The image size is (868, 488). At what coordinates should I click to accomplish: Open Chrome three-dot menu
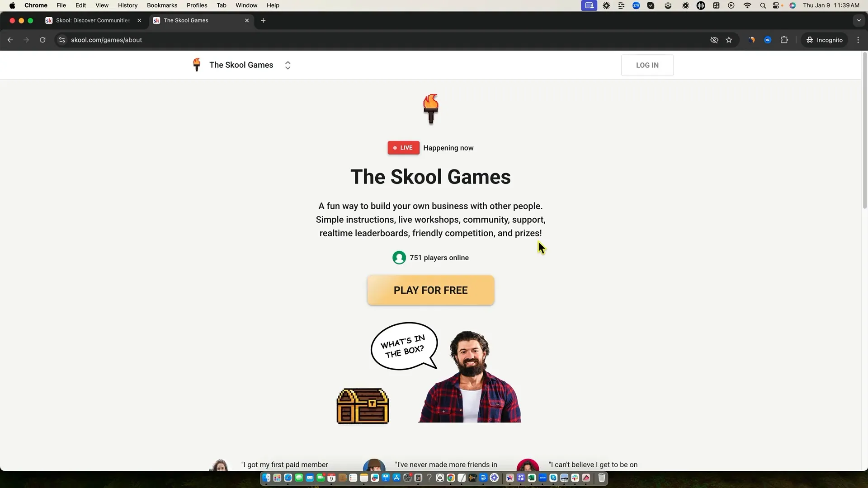click(x=858, y=40)
